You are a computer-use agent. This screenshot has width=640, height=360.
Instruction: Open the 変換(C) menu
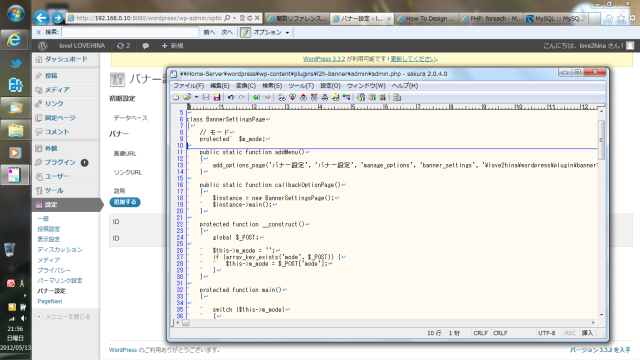pos(246,86)
